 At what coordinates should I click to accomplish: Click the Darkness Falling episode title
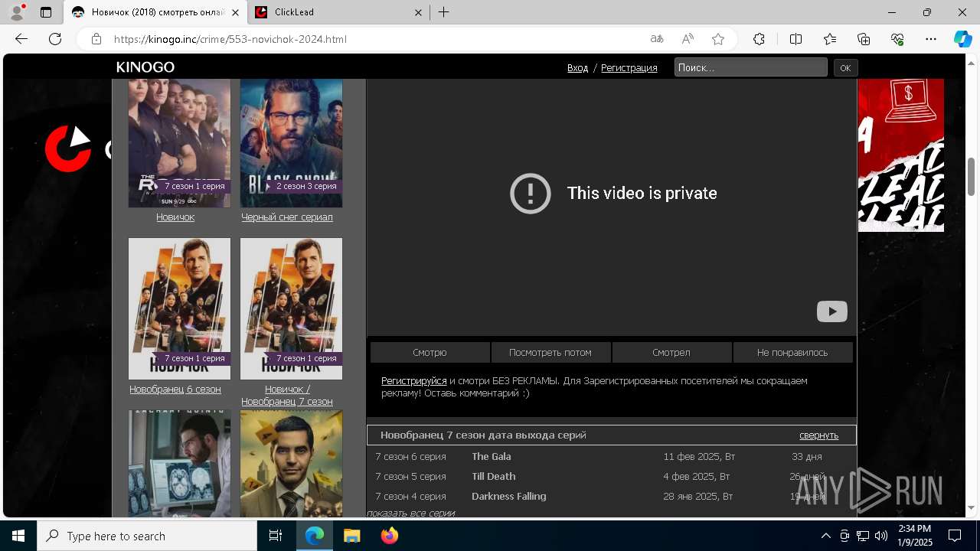509,496
